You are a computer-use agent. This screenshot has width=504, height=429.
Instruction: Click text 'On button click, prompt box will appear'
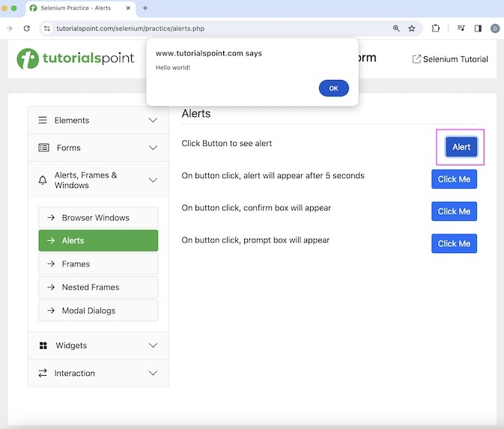coord(255,240)
